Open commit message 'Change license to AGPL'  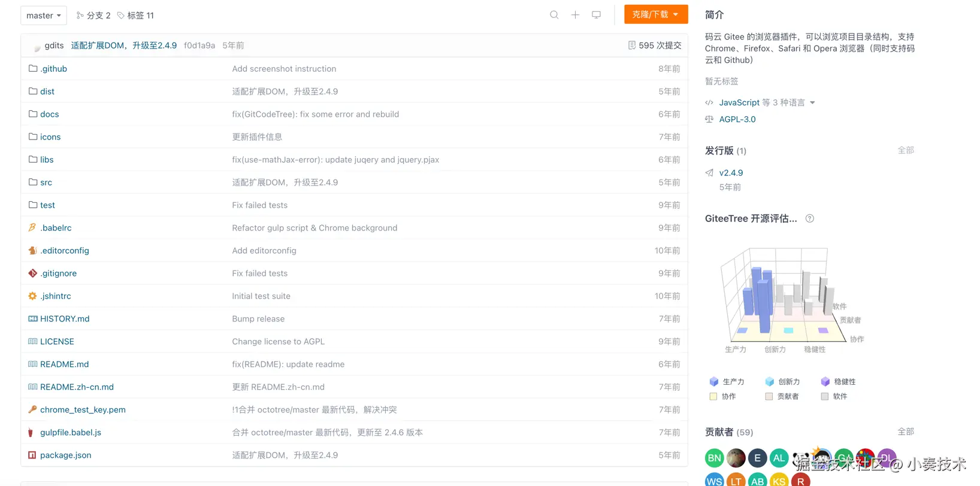(x=278, y=342)
